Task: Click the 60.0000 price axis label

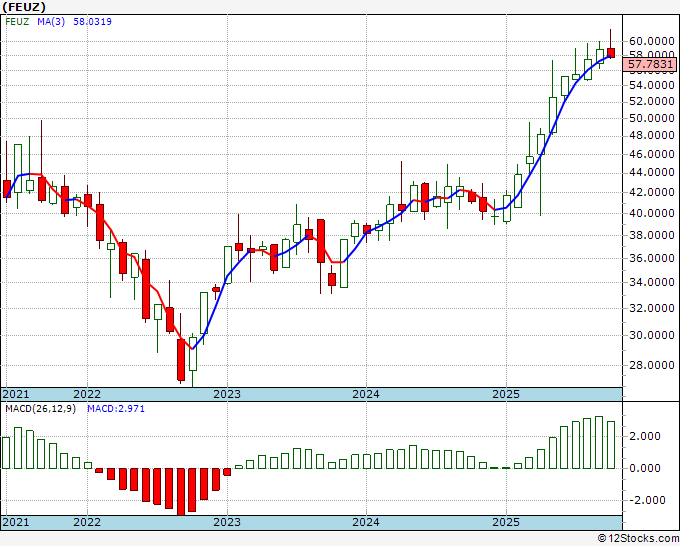Action: click(652, 41)
